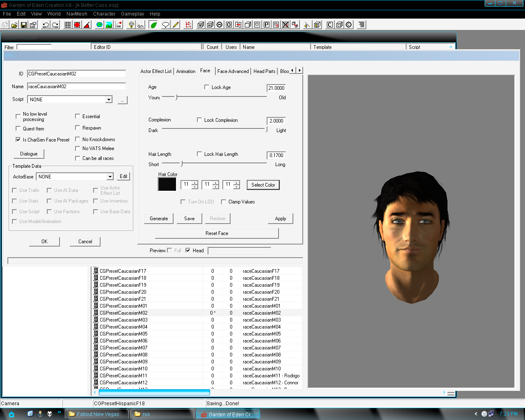
Task: Click the yellow pencil toolbar icon
Action: [176, 25]
